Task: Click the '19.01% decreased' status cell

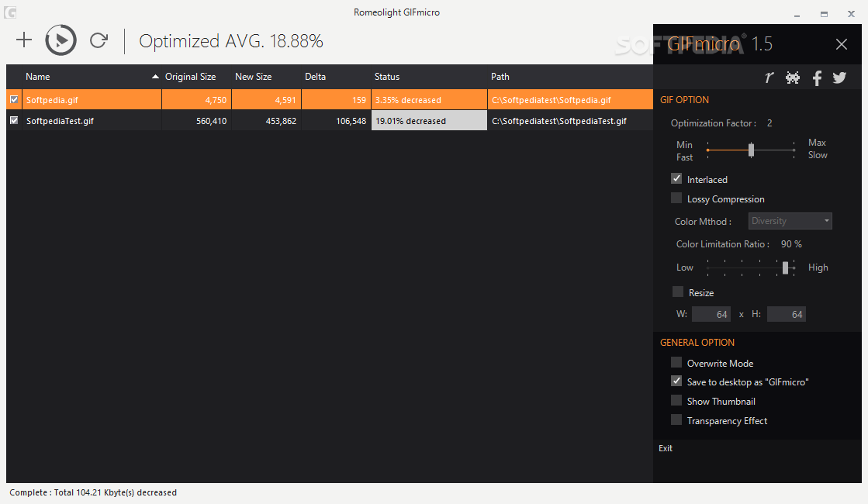Action: pos(429,121)
